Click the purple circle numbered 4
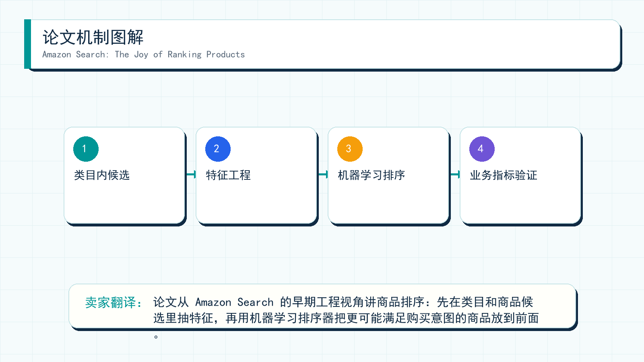644x362 pixels. point(482,149)
